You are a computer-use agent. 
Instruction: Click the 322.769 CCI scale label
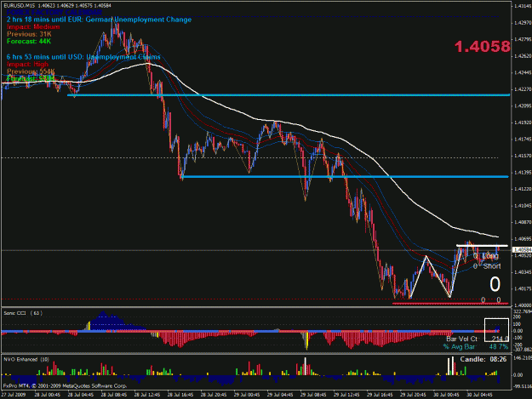(523, 311)
